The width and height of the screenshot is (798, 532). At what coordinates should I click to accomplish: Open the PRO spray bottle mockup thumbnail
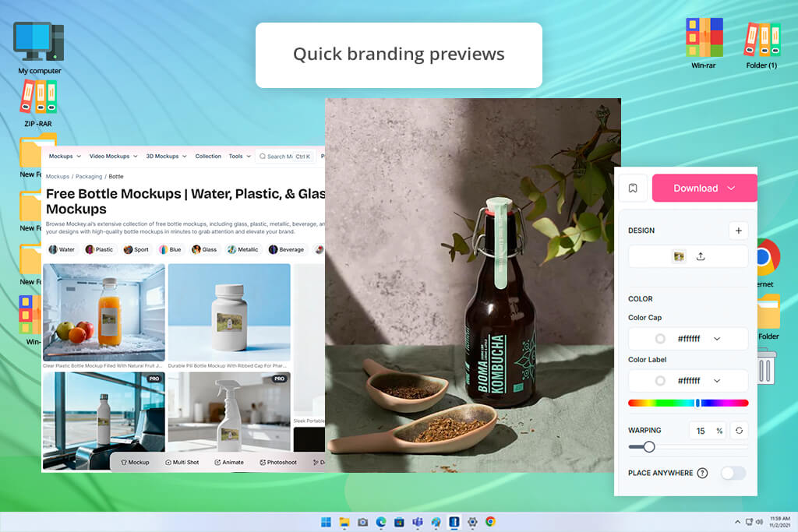click(x=229, y=412)
